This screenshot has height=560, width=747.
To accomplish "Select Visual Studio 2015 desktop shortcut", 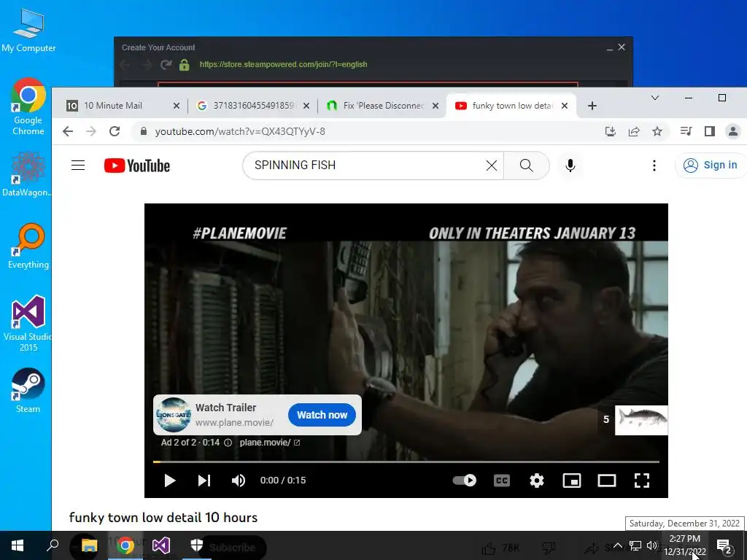I will [x=28, y=324].
